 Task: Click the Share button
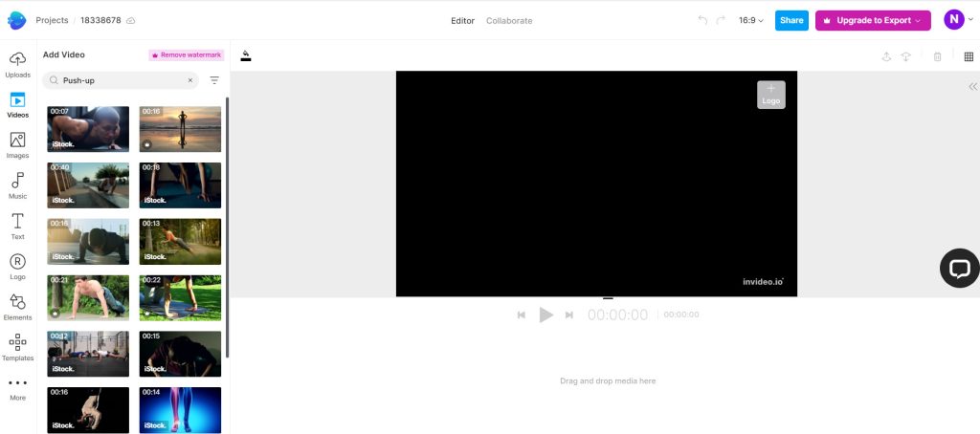coord(791,20)
